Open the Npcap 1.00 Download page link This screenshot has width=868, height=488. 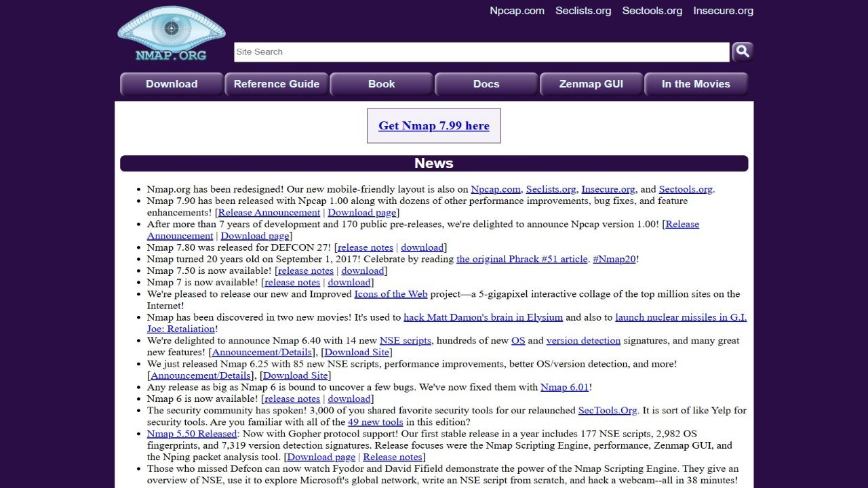(255, 236)
